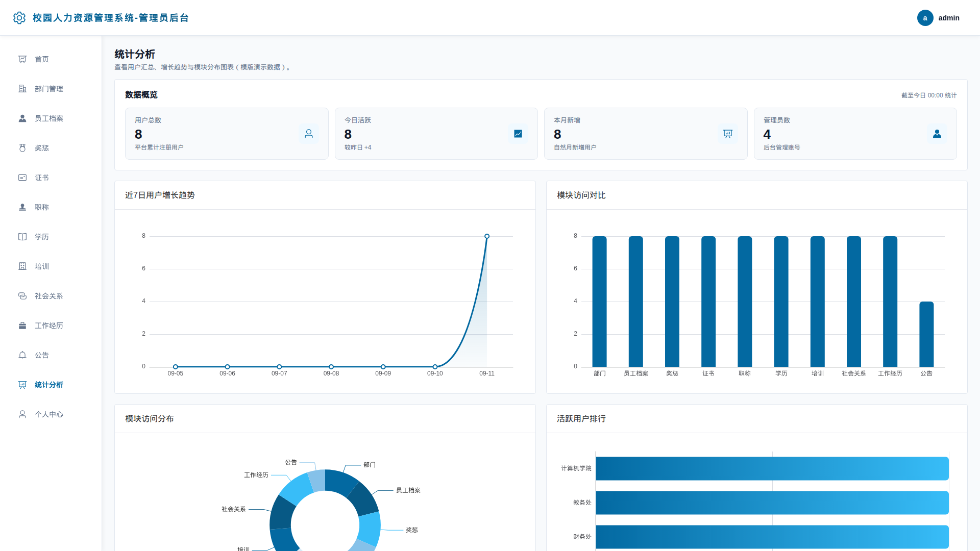This screenshot has height=551, width=980.
Task: Click the 近7日用户增长趋势 heading
Action: tap(160, 195)
